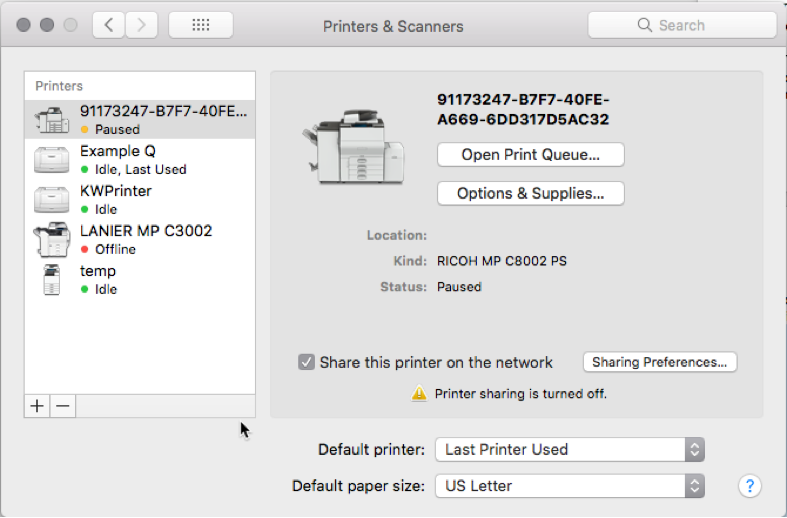Toggle Share this printer on the network
Viewport: 787px width, 518px height.
(306, 362)
